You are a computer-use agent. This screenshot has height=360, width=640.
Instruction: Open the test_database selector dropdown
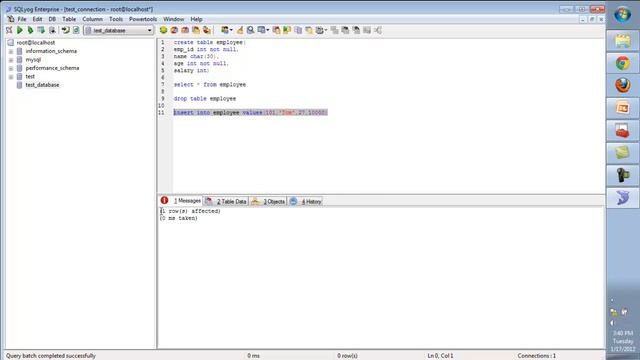pos(149,30)
